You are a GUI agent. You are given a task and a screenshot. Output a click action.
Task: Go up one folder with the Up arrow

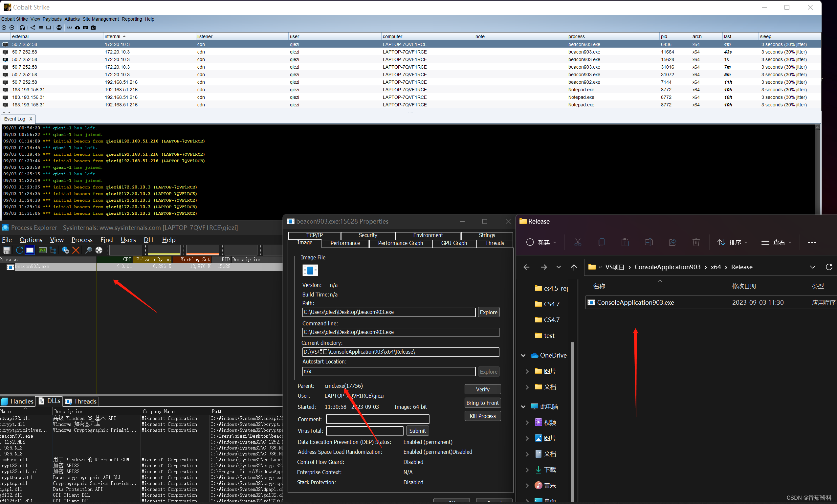[574, 267]
